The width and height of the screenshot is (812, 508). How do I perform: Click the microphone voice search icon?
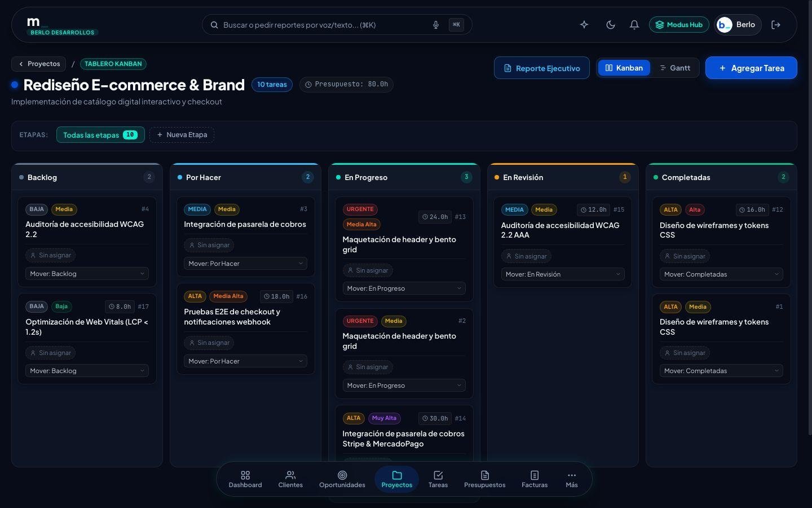[x=435, y=25]
